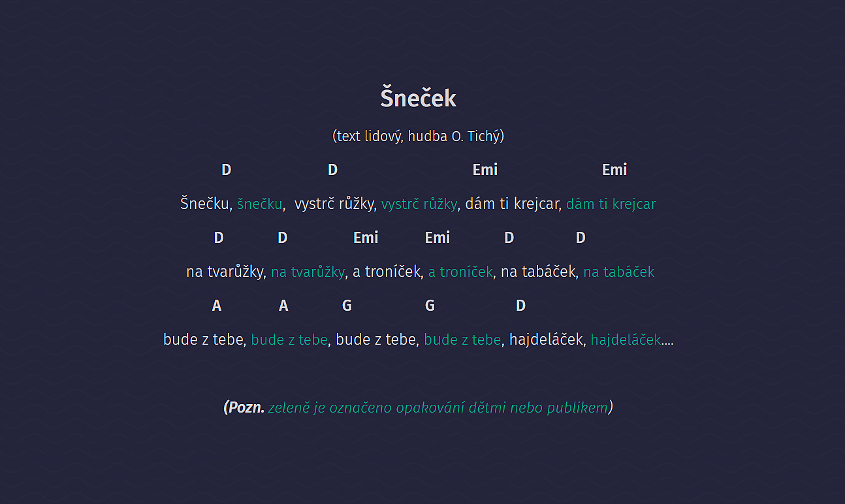This screenshot has width=845, height=504.
Task: Click the bold Pozn. label
Action: (246, 407)
